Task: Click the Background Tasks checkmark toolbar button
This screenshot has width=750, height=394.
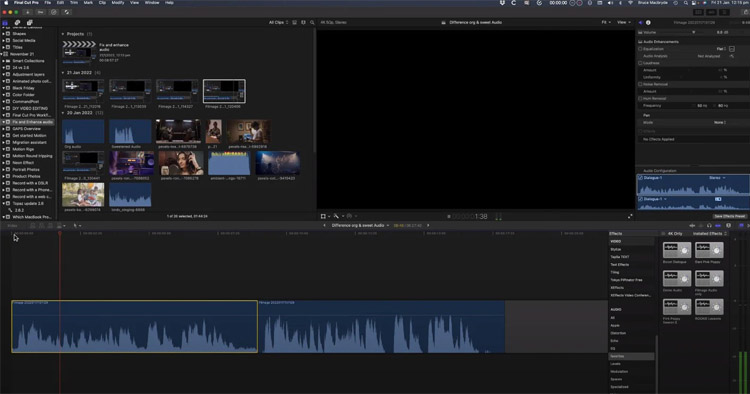Action: tap(54, 12)
